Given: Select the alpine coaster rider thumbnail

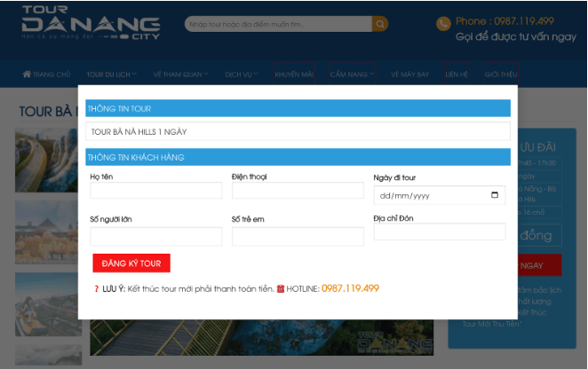Looking at the screenshot, I should point(48,304).
